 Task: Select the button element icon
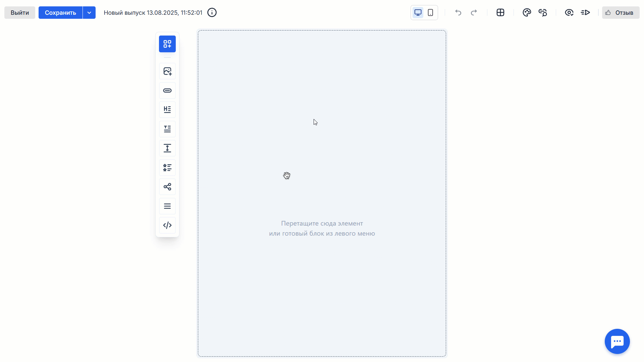(x=167, y=90)
